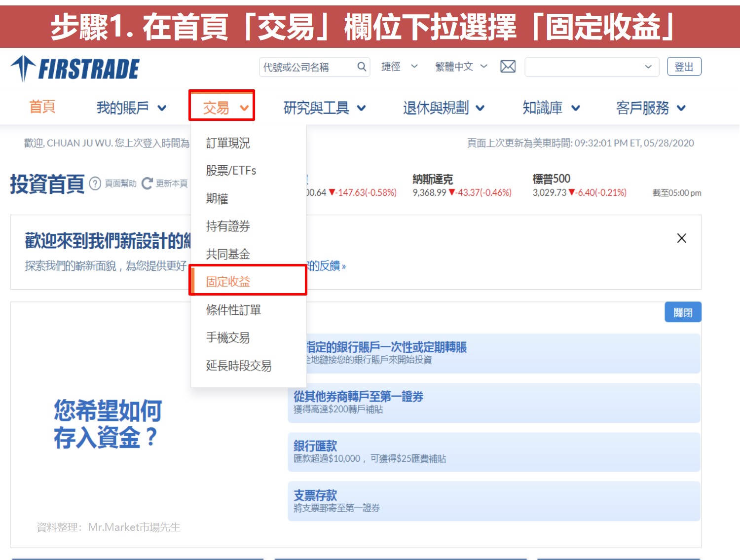Image resolution: width=740 pixels, height=560 pixels.
Task: Open the 繁體中文 language dropdown
Action: [461, 67]
